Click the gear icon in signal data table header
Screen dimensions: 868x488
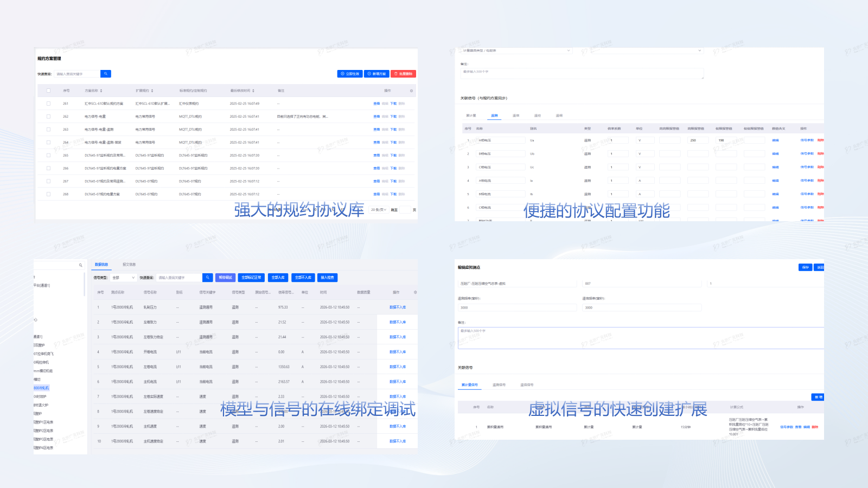[x=416, y=292]
